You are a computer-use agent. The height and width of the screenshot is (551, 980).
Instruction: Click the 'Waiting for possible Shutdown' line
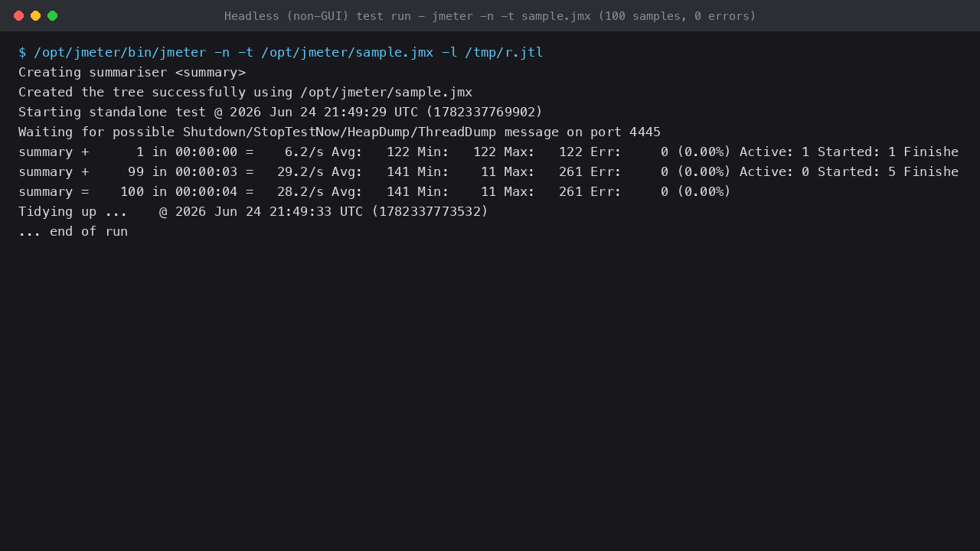click(340, 132)
